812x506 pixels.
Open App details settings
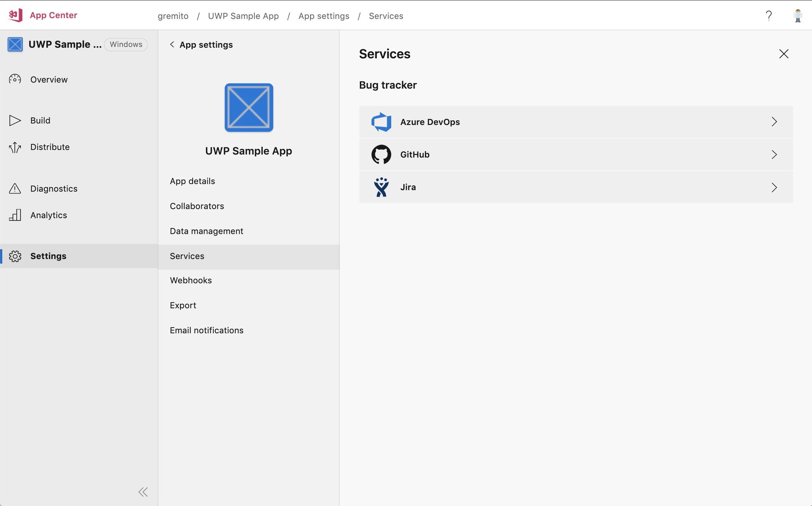[249, 181]
